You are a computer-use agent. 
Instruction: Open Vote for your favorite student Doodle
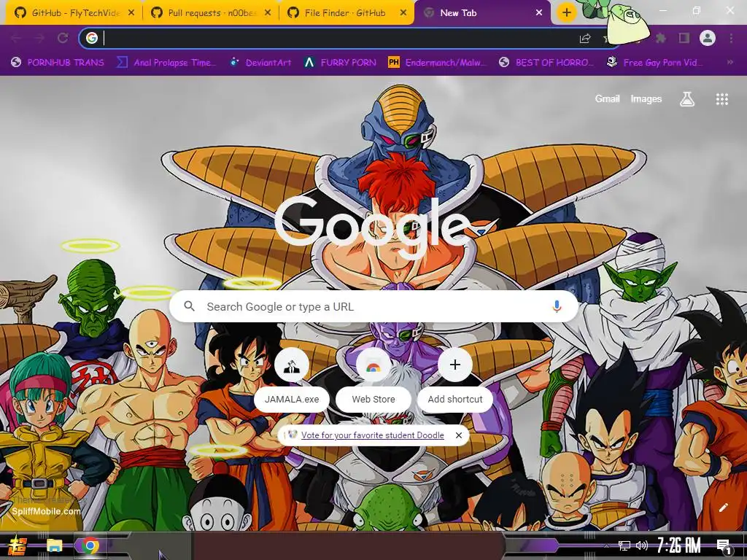pyautogui.click(x=373, y=435)
